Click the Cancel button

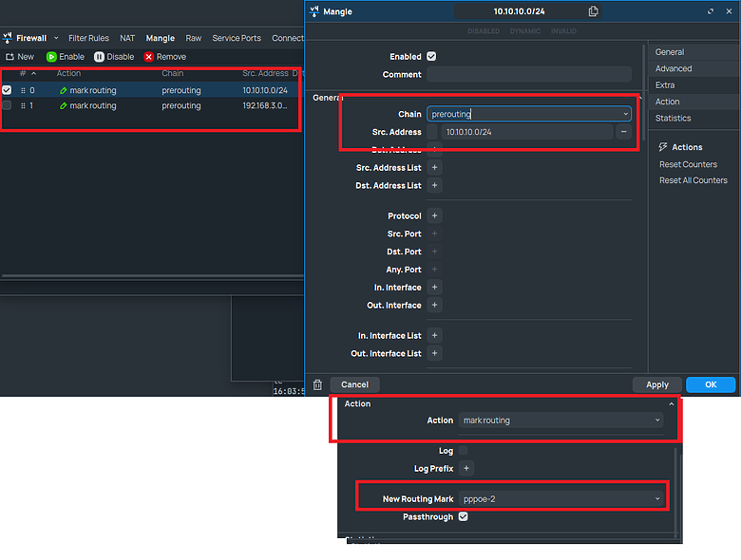(354, 384)
